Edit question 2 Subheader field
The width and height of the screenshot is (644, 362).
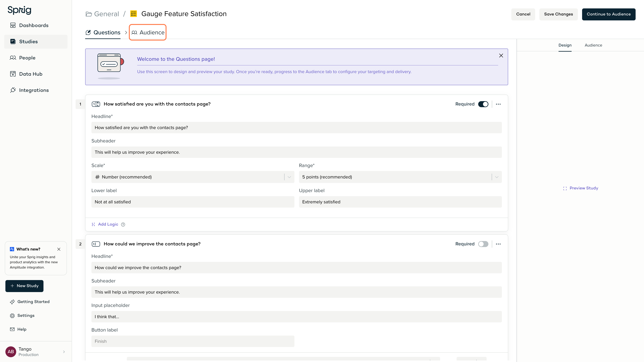coord(297,292)
